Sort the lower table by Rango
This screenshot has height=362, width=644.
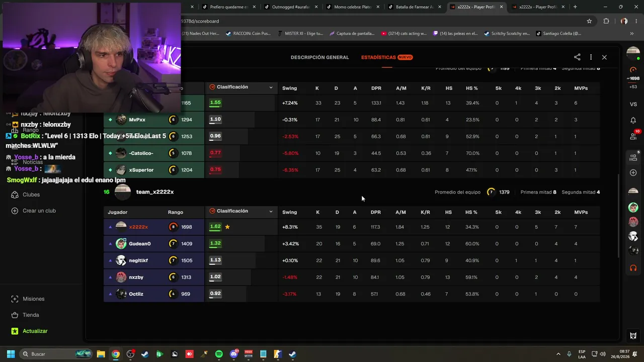click(176, 212)
